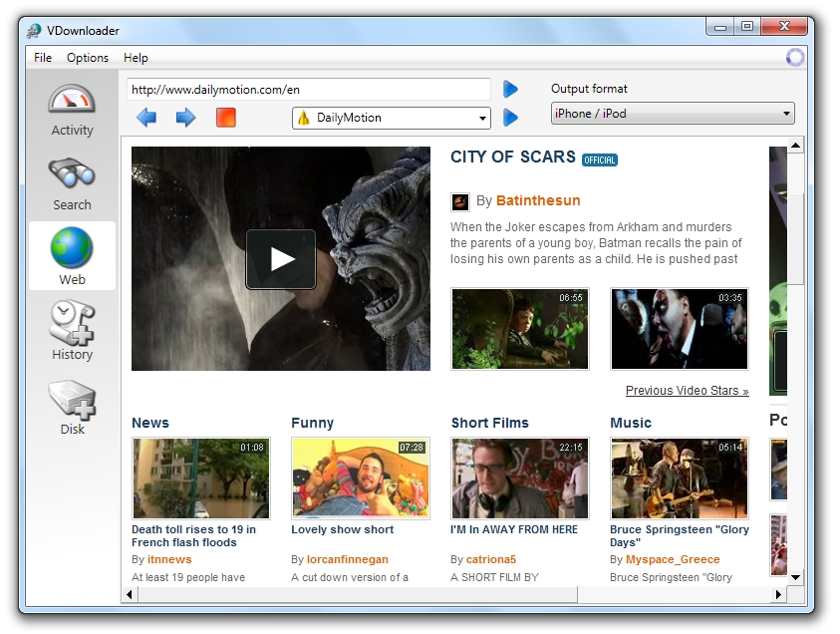840x634 pixels.
Task: Click the go arrow next to DailyMotion dropdown
Action: click(x=510, y=118)
